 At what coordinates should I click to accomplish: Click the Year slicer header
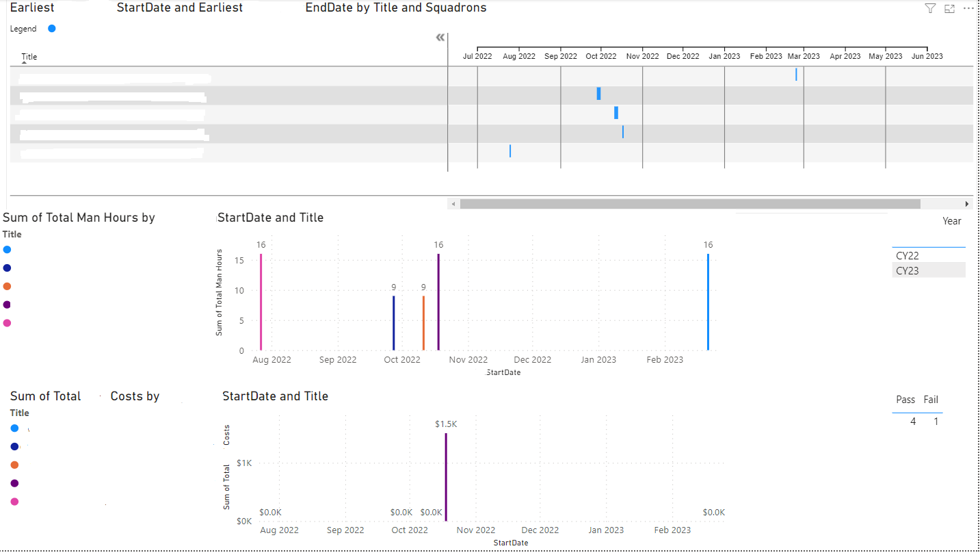(x=951, y=221)
